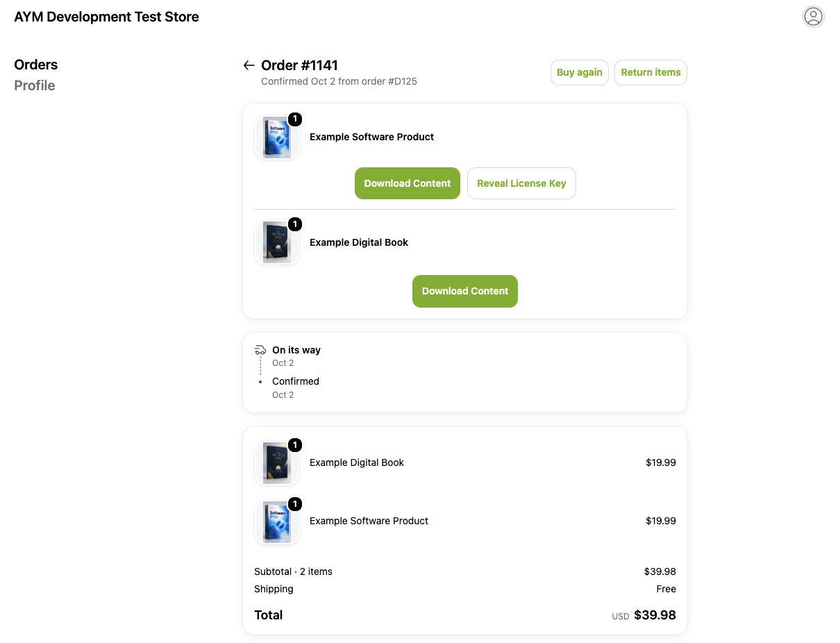Switch to the Profile section
Screen dimensions: 840x643
point(35,85)
